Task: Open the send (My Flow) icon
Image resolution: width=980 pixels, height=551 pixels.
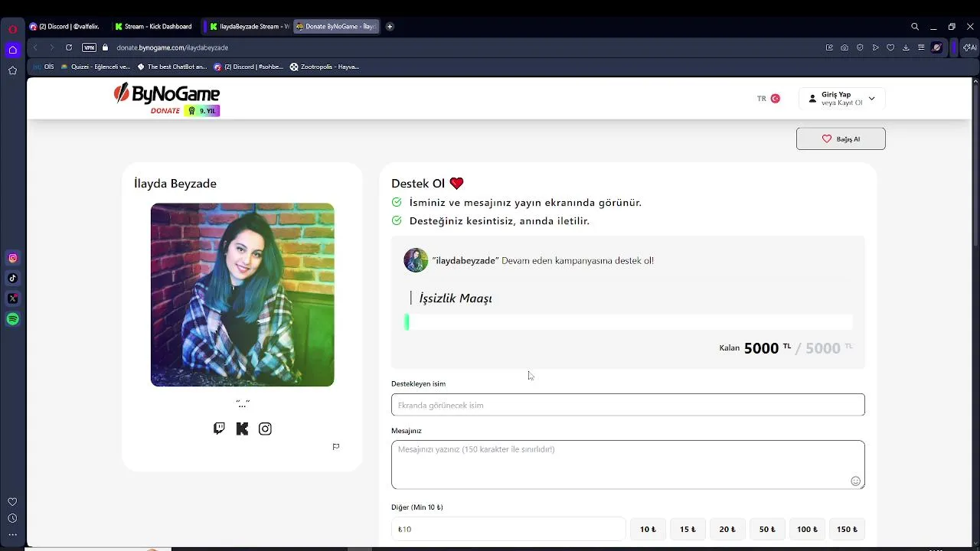Action: tap(875, 47)
